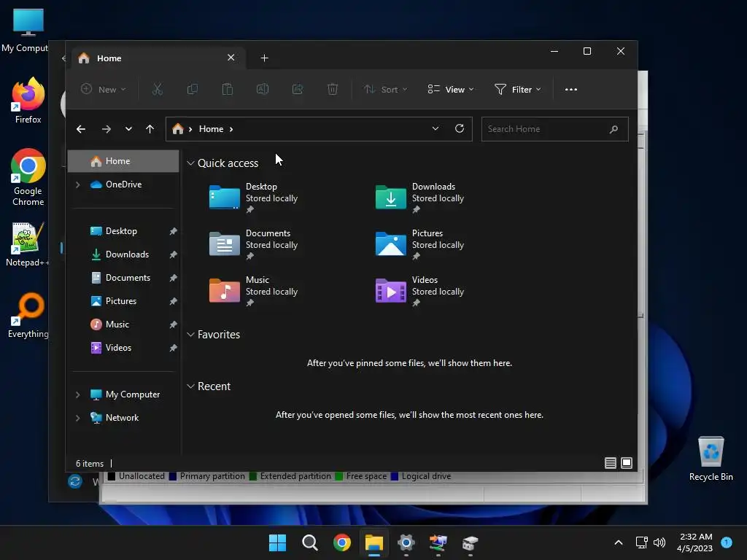
Task: Collapse the Favorites section
Action: pyautogui.click(x=190, y=335)
